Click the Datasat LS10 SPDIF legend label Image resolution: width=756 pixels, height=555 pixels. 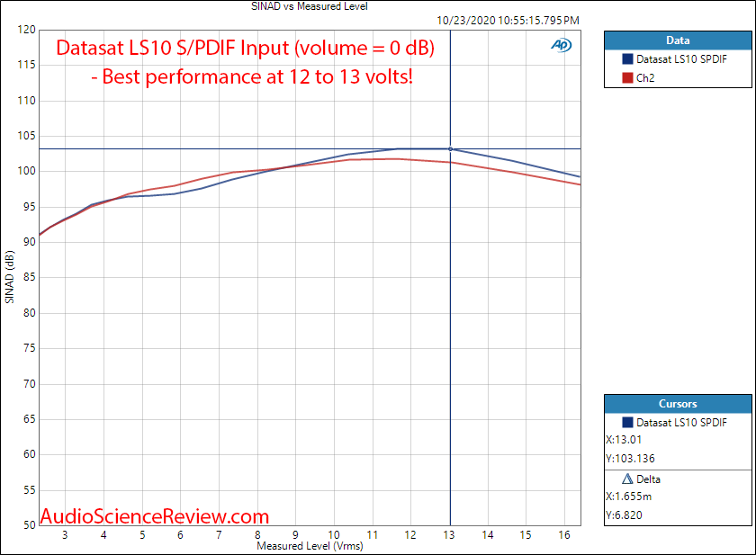681,59
